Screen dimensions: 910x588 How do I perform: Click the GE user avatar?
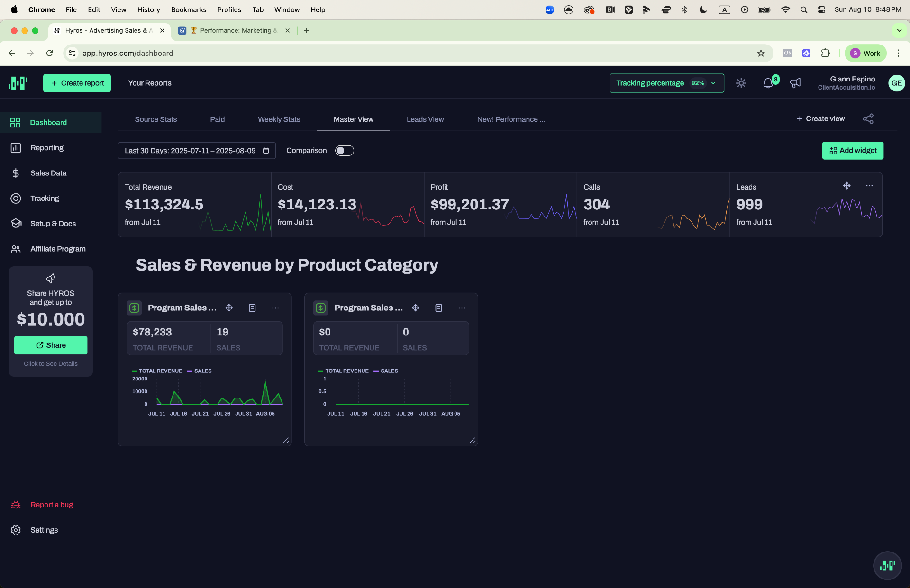coord(896,83)
